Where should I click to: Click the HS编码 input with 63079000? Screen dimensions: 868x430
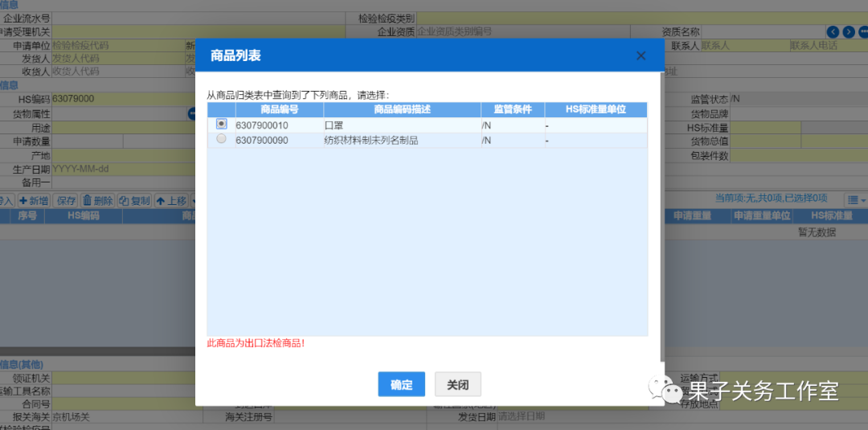123,99
